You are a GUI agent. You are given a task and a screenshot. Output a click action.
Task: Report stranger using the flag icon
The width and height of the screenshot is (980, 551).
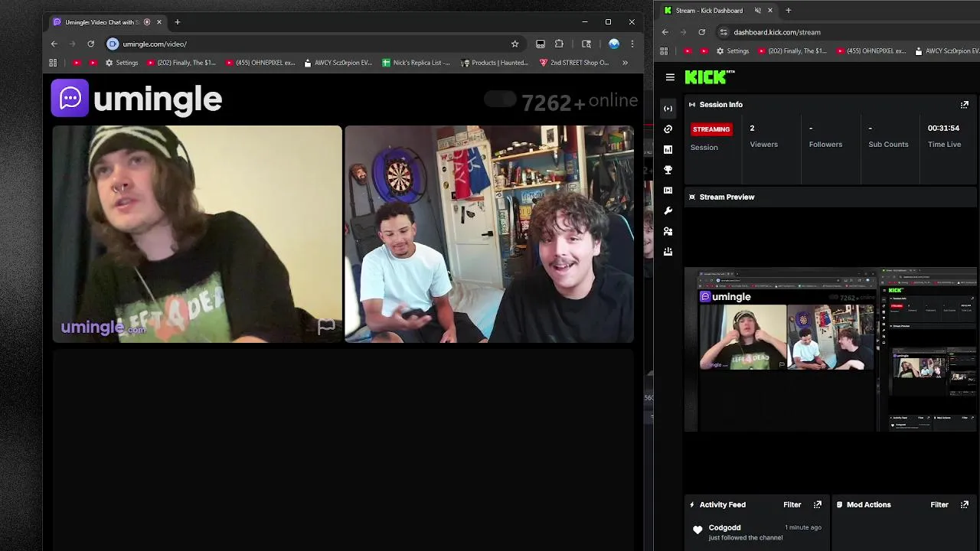pos(326,327)
